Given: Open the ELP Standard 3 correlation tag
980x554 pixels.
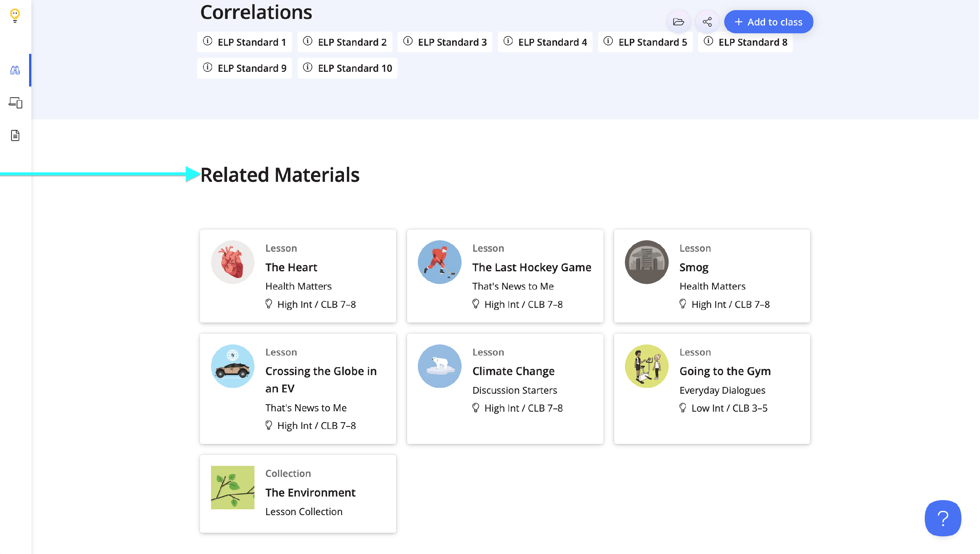Looking at the screenshot, I should click(445, 42).
